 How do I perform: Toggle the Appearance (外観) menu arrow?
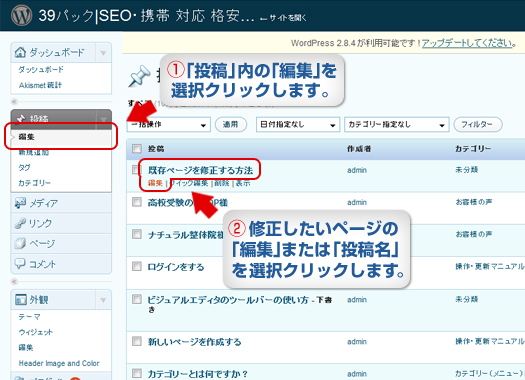point(103,300)
